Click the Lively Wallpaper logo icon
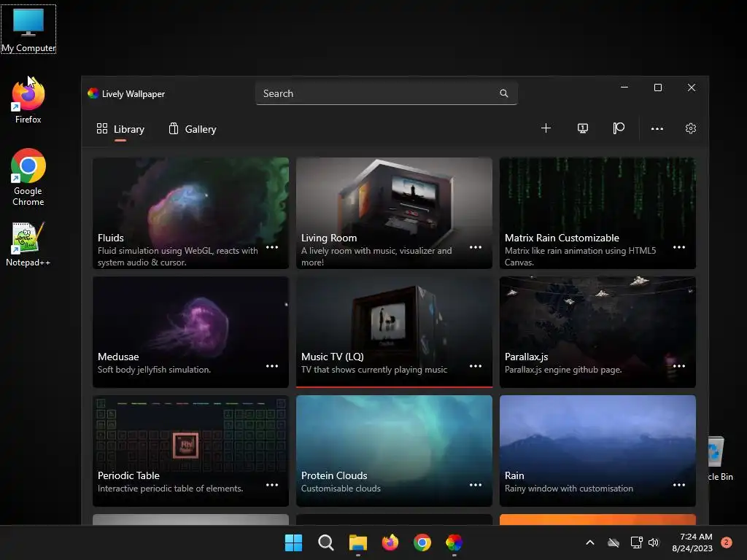 click(93, 93)
